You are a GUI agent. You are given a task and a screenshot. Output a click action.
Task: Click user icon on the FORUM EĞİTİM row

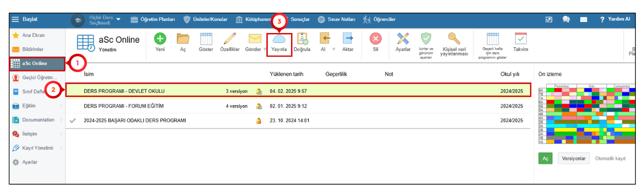[x=259, y=106]
